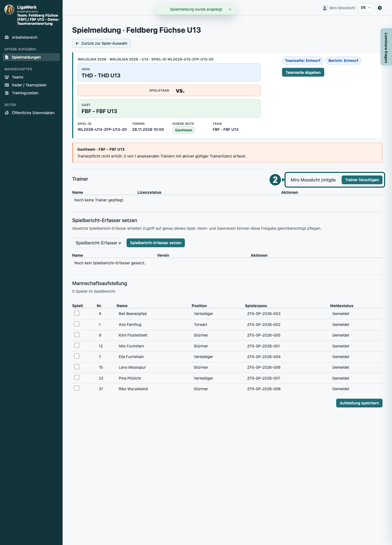This screenshot has width=392, height=545.
Task: Expand the Spielbericht-Erfasser selection dropdown
Action: pyautogui.click(x=98, y=243)
